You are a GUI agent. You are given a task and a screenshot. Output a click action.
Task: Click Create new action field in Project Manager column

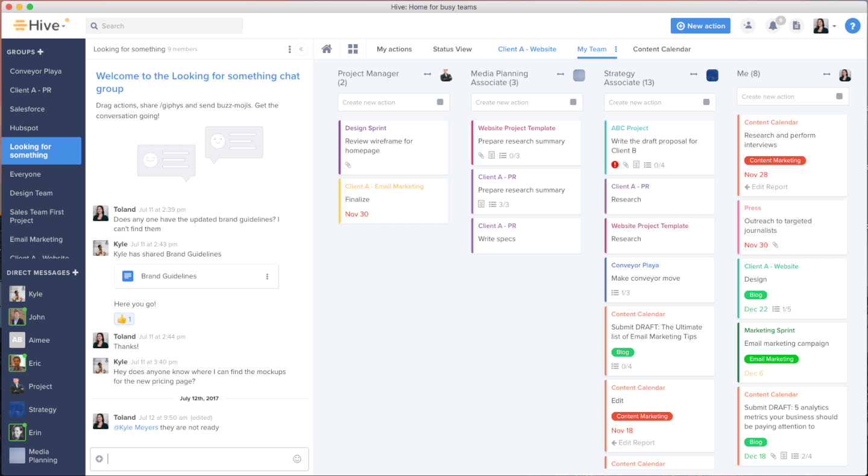tap(394, 103)
